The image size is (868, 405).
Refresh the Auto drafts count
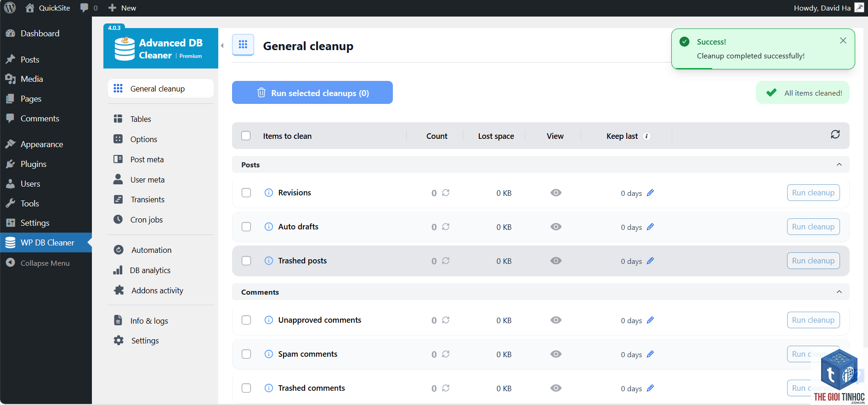(446, 227)
